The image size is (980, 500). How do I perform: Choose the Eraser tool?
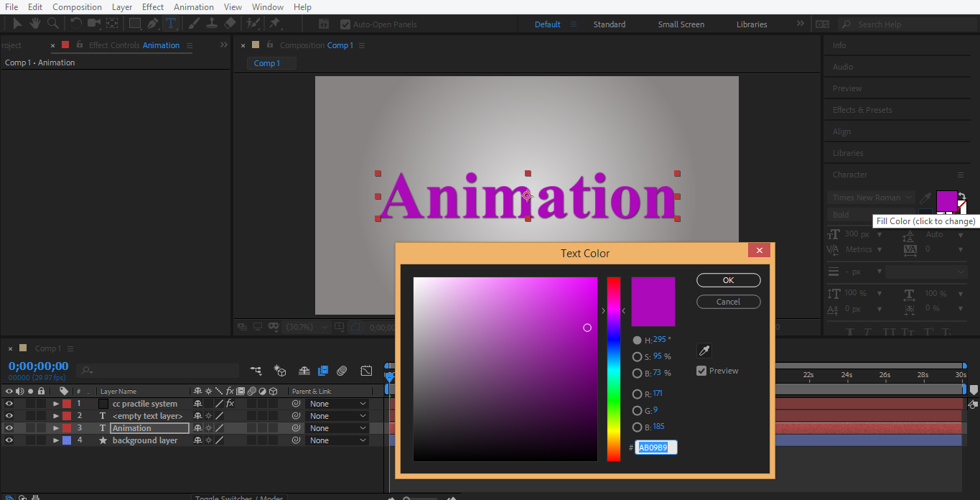pos(230,24)
